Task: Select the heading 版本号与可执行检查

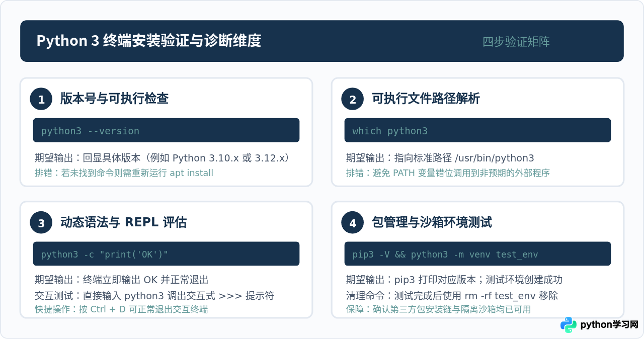Action: 114,99
